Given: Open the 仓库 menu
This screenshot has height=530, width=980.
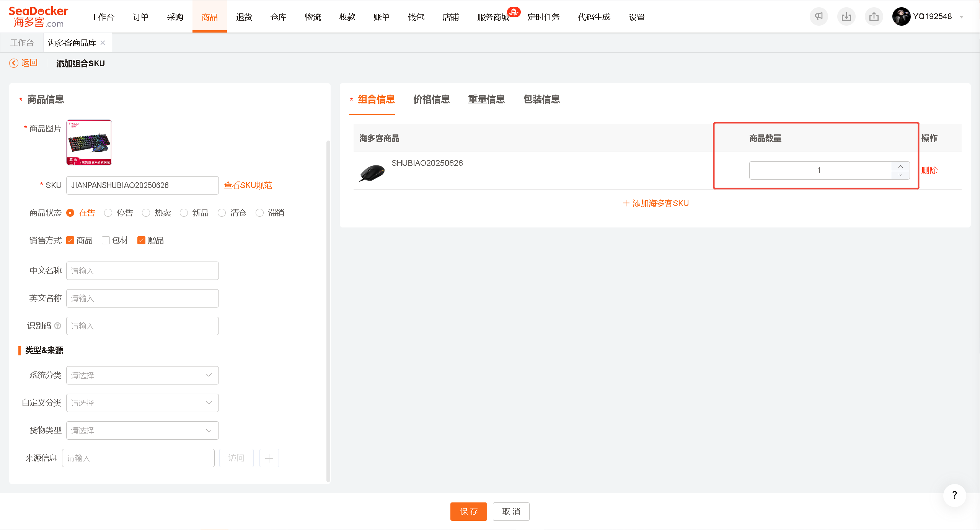Looking at the screenshot, I should click(278, 17).
